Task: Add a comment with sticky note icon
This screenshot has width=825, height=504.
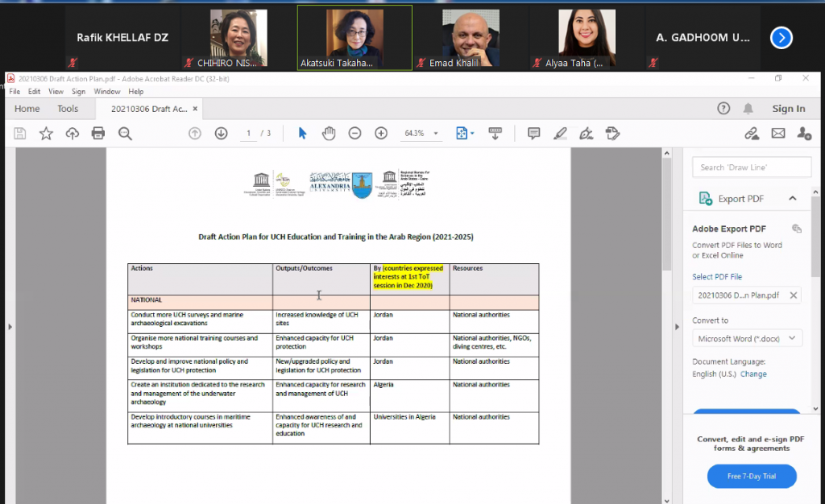Action: [533, 134]
